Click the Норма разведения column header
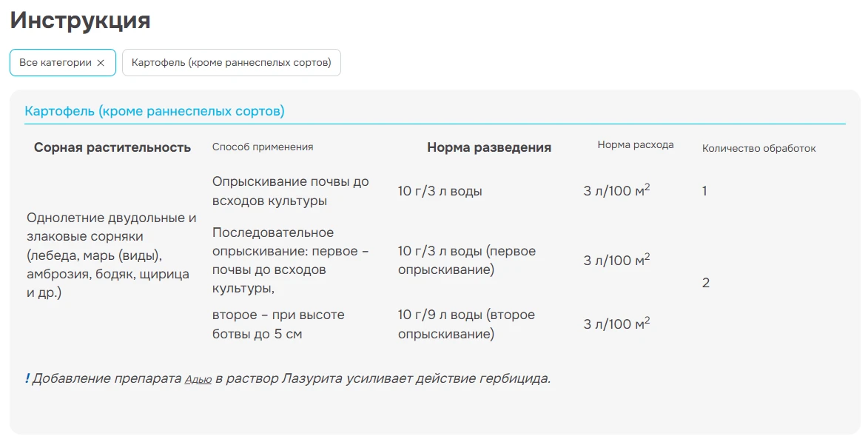This screenshot has height=442, width=868. [x=489, y=147]
